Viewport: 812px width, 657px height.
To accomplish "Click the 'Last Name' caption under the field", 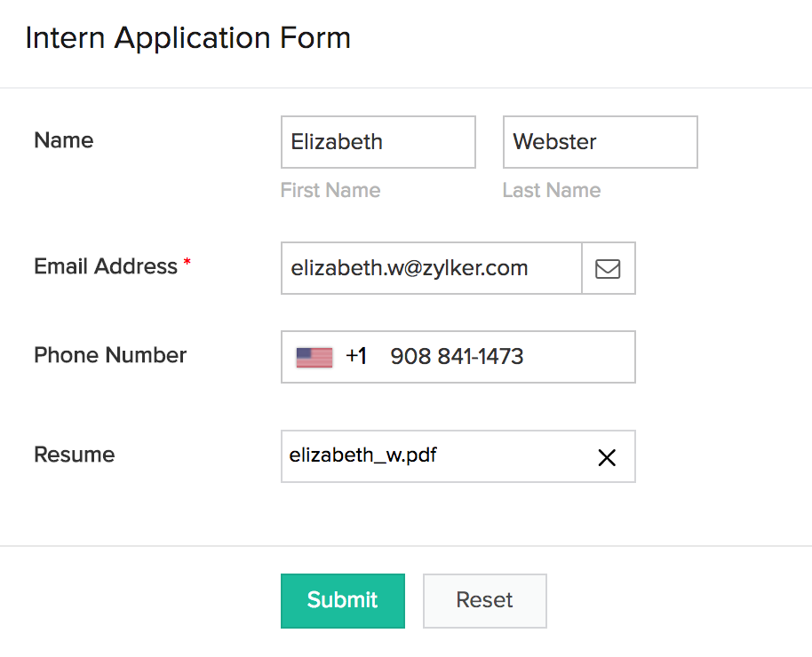I will coord(552,190).
